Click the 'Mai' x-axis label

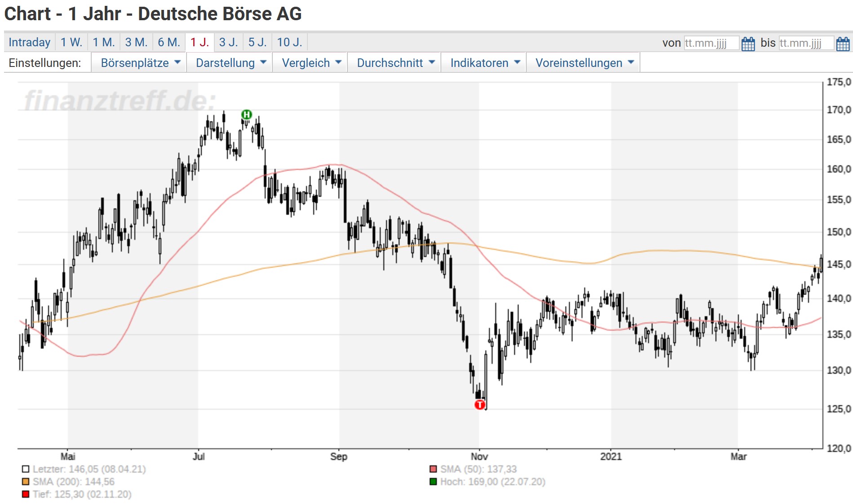(68, 456)
